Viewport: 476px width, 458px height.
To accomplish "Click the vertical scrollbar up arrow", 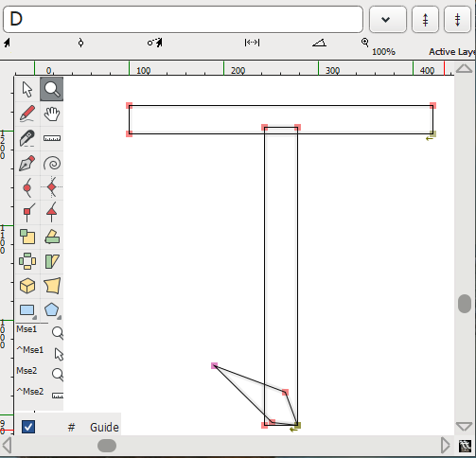I will point(465,68).
